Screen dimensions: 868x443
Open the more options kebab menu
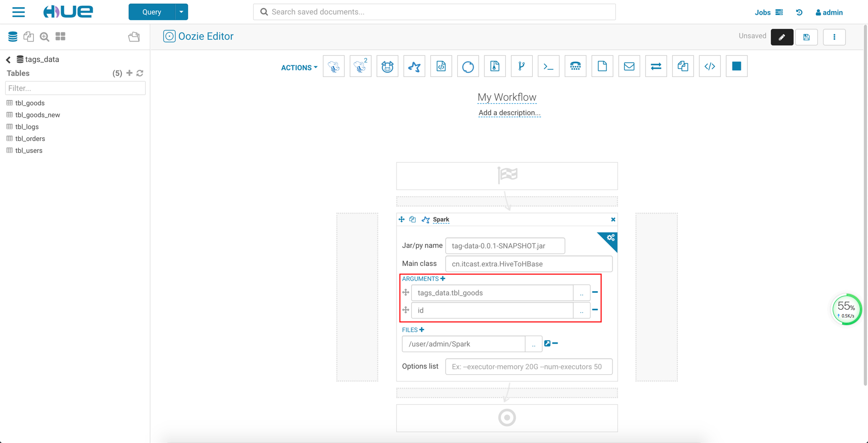[835, 37]
